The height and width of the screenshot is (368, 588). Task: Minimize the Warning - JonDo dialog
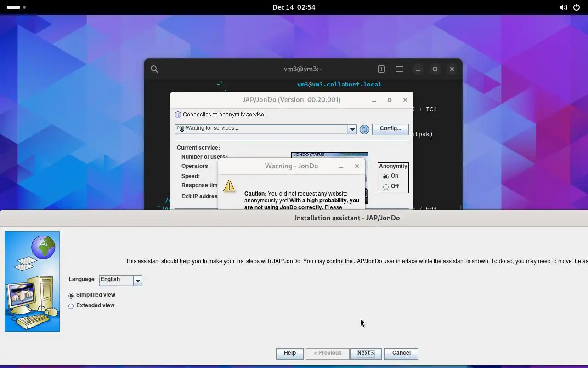coord(341,167)
